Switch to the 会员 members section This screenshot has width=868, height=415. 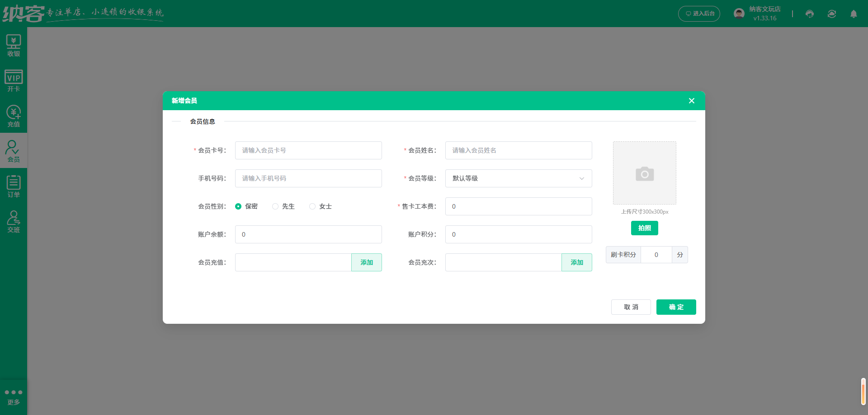click(14, 150)
